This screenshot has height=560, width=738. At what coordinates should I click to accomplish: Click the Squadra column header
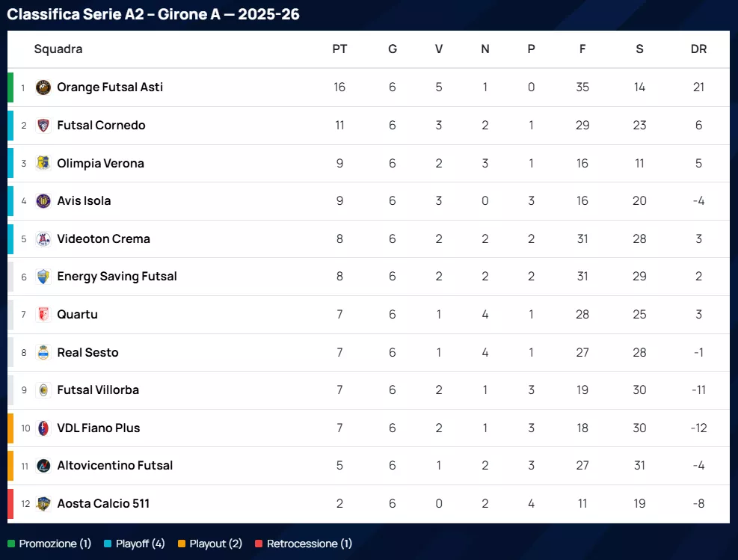click(58, 49)
